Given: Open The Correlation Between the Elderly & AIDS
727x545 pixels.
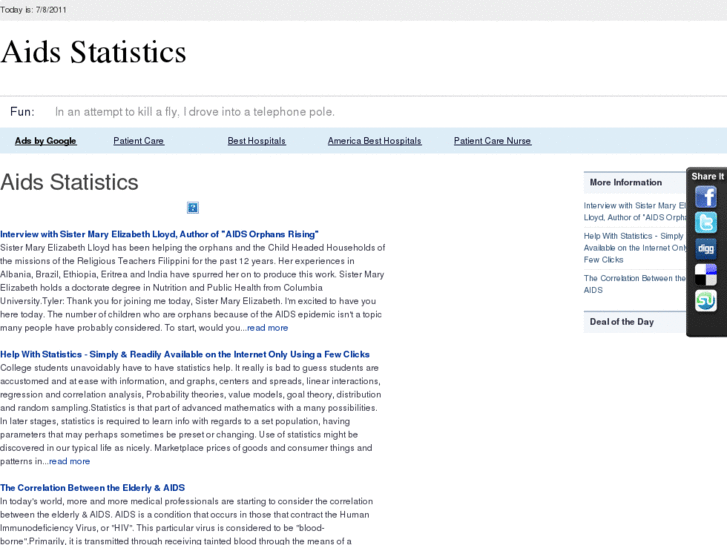Looking at the screenshot, I should 92,488.
